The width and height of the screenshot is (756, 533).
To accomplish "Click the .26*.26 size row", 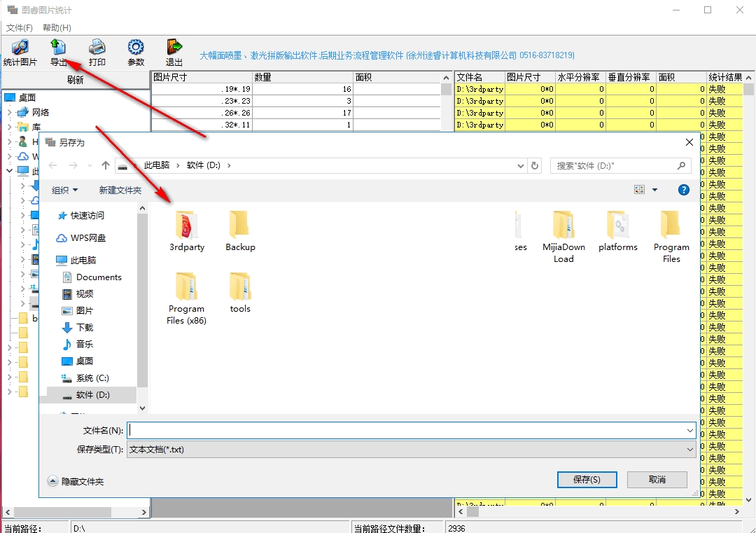I will 295,113.
